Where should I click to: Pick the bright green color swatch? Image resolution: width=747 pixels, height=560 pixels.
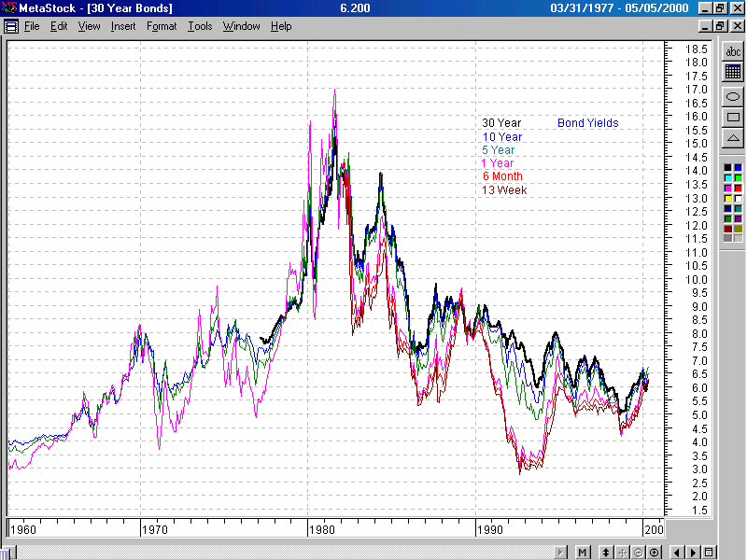(738, 178)
